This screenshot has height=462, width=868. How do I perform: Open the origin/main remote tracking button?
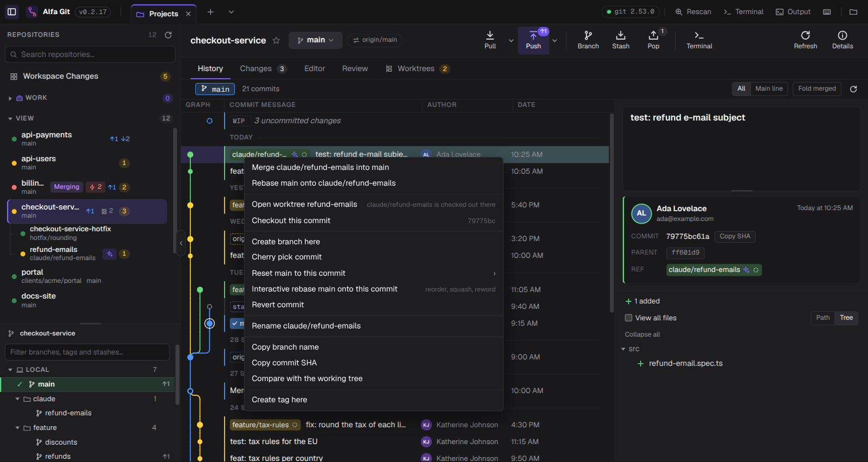coord(375,40)
